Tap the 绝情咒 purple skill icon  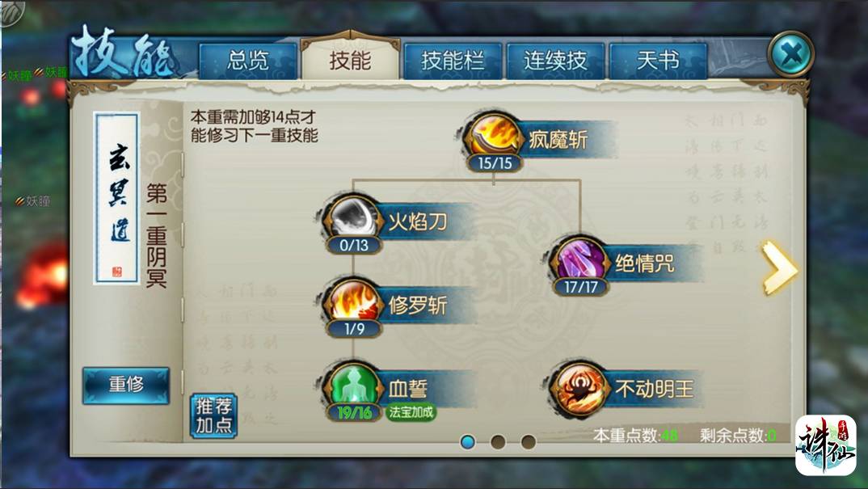[x=580, y=259]
